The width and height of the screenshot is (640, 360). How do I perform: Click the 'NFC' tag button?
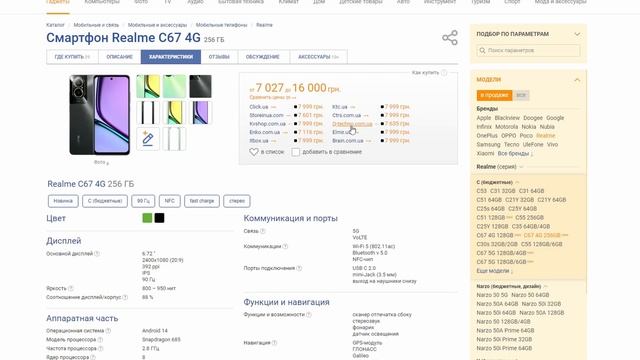[x=169, y=201]
